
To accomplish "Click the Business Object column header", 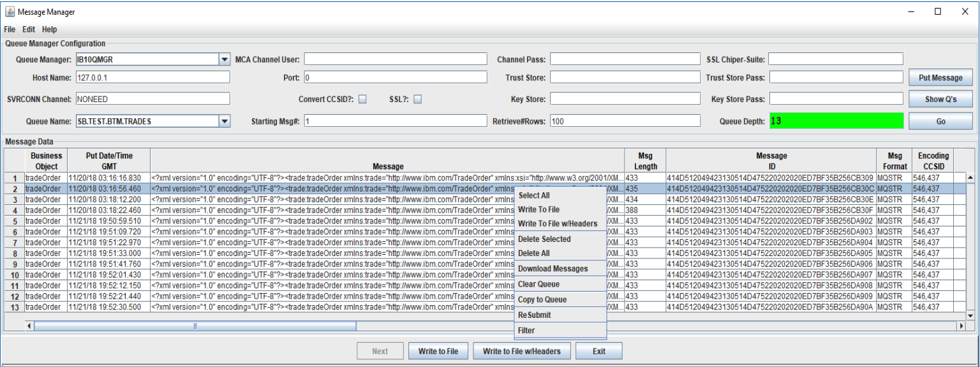I will pyautogui.click(x=46, y=160).
